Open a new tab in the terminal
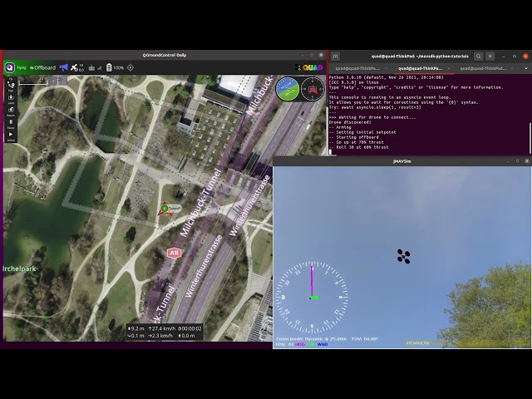The height and width of the screenshot is (399, 532). point(335,56)
